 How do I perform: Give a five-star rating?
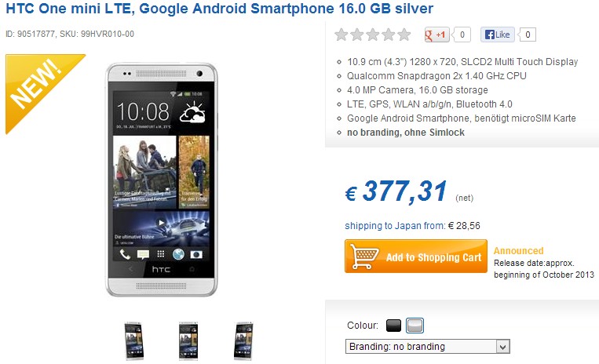coord(404,35)
